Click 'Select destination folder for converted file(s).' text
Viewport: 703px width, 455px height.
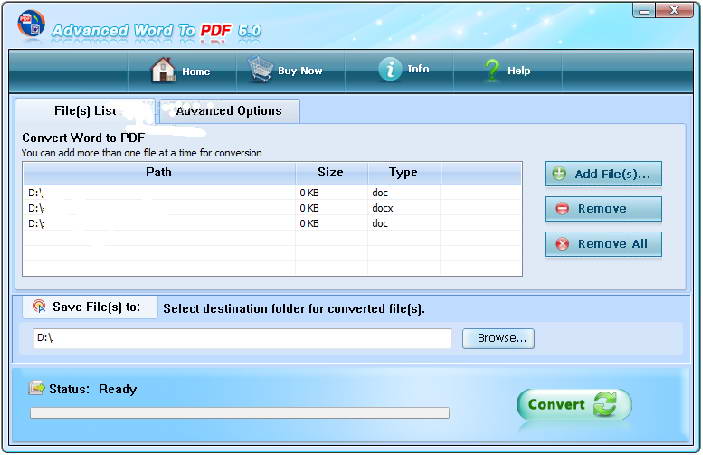[x=294, y=309]
